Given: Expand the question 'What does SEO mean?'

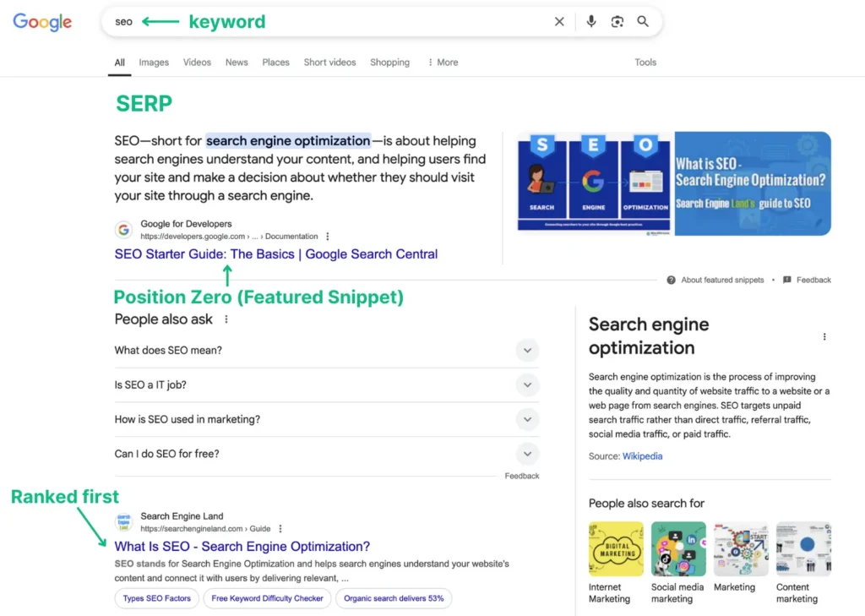Looking at the screenshot, I should click(x=527, y=350).
